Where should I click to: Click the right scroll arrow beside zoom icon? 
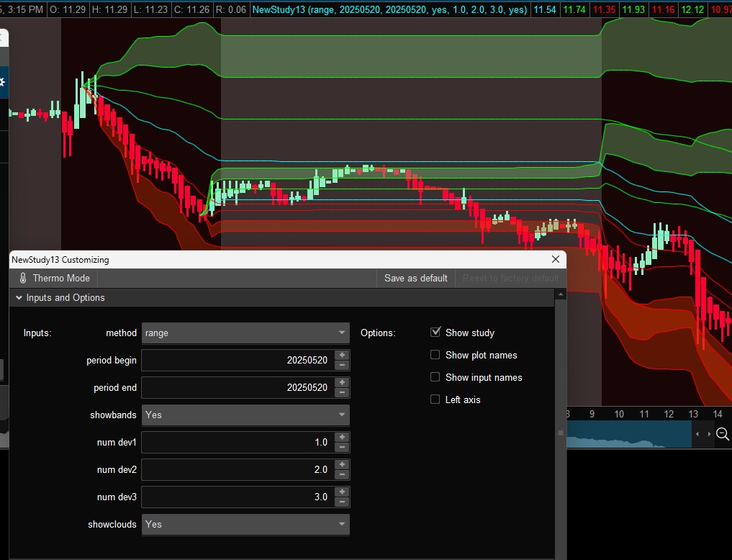pyautogui.click(x=709, y=434)
